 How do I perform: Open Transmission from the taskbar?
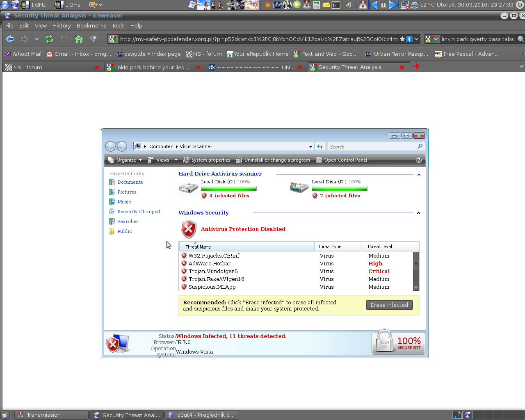[51, 415]
